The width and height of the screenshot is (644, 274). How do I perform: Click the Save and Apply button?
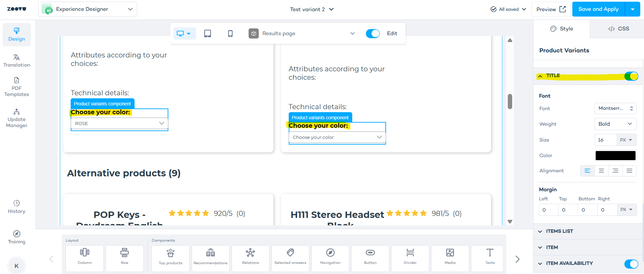[x=598, y=9]
